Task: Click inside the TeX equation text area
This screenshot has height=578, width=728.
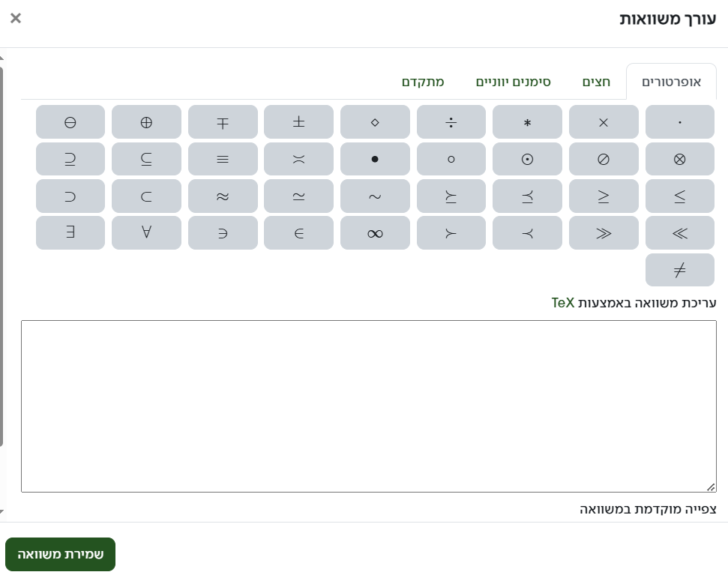Action: coord(368,406)
